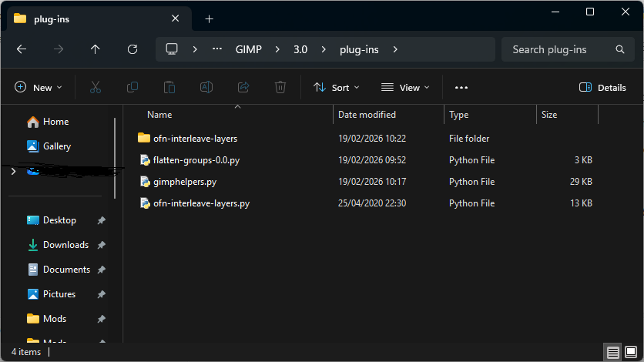Refresh the current folder view
Screen dimensions: 644x362
point(132,49)
